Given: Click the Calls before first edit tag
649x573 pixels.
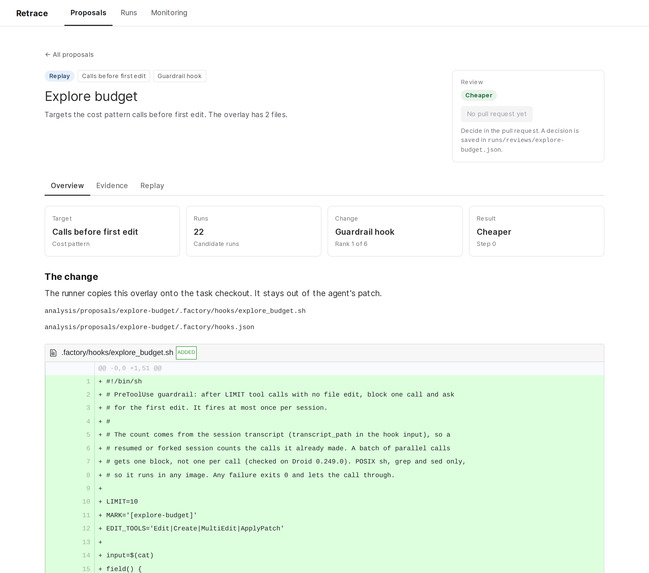Looking at the screenshot, I should [x=113, y=76].
